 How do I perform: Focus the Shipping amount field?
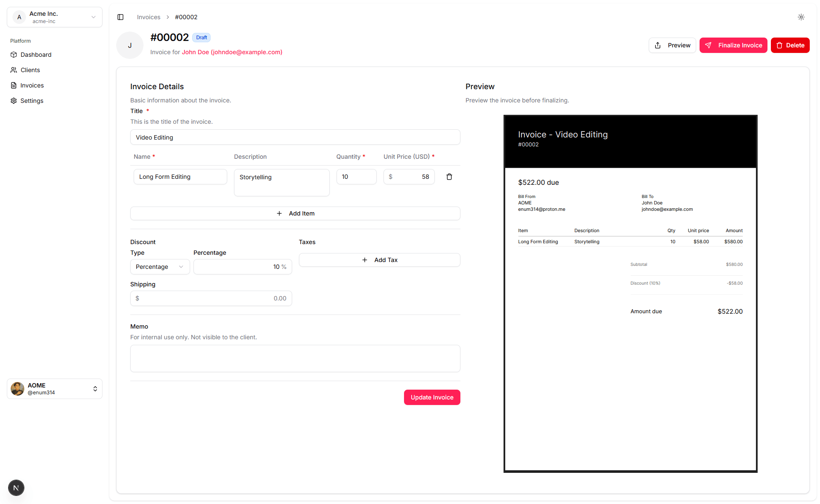coord(211,298)
